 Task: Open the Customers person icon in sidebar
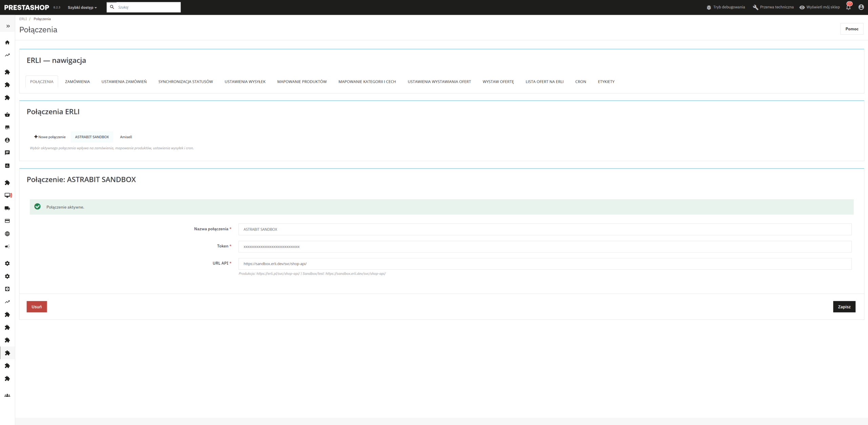coord(7,140)
